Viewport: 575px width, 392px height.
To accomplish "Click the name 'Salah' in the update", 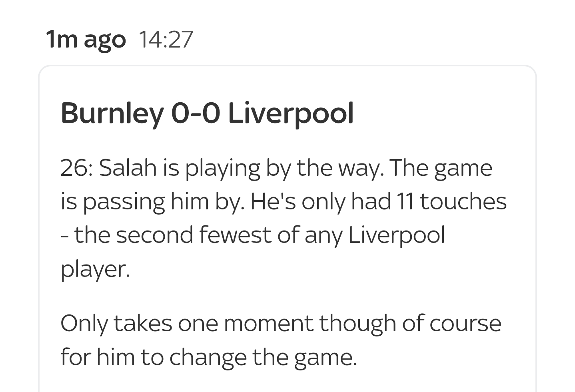I will pyautogui.click(x=128, y=168).
